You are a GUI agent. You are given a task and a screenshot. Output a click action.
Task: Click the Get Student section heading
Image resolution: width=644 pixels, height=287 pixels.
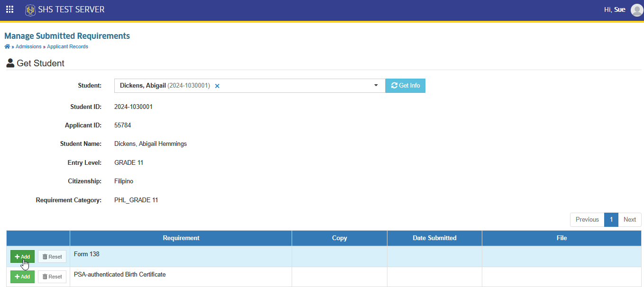point(36,63)
